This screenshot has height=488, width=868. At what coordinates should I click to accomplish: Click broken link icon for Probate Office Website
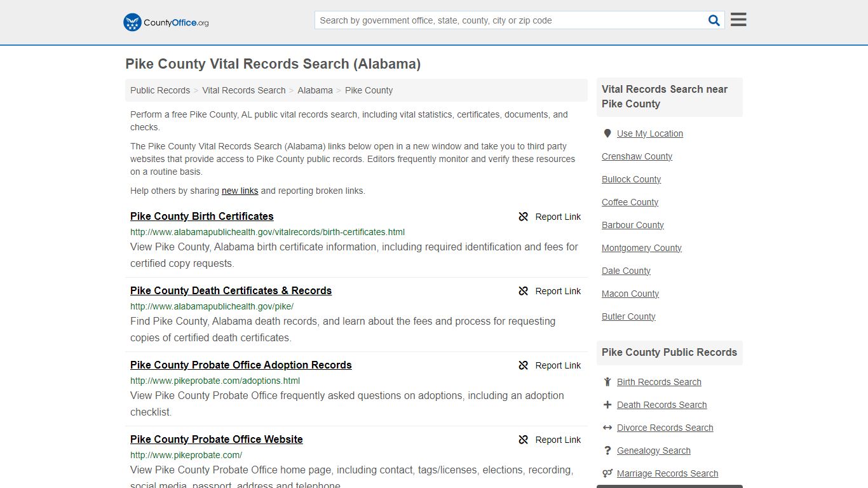click(x=524, y=440)
